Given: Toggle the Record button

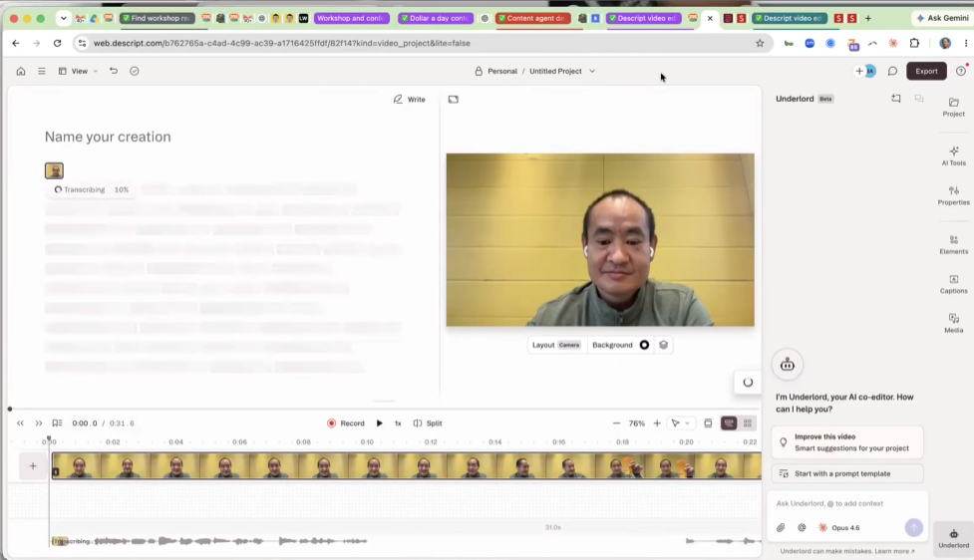Looking at the screenshot, I should tap(346, 423).
